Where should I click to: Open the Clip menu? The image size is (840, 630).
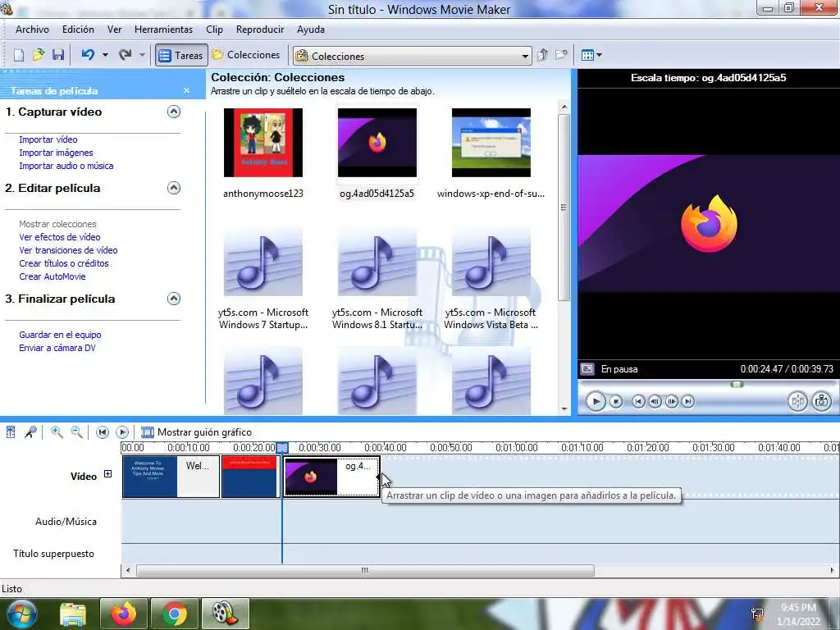point(214,30)
